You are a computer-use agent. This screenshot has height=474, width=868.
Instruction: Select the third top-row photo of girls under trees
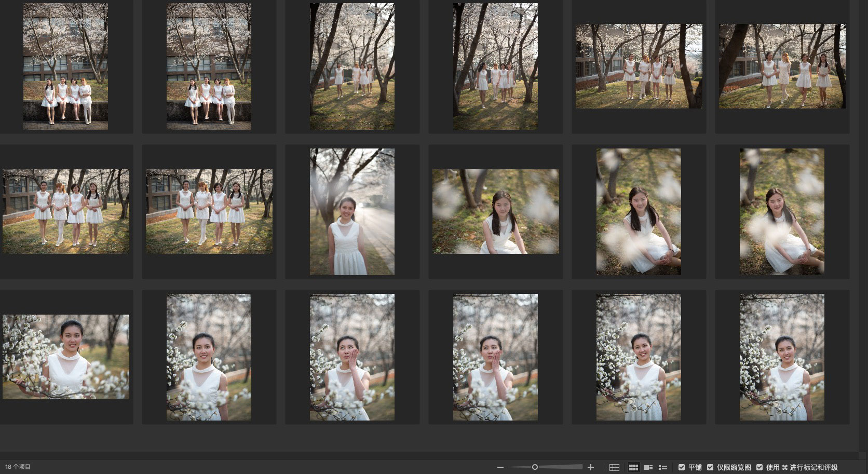352,66
